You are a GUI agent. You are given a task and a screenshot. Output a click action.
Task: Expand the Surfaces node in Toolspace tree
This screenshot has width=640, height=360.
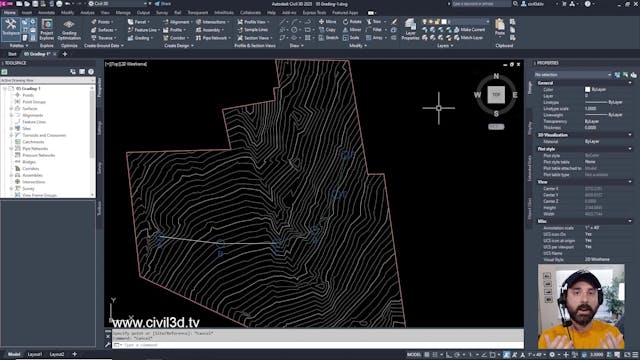[x=11, y=109]
